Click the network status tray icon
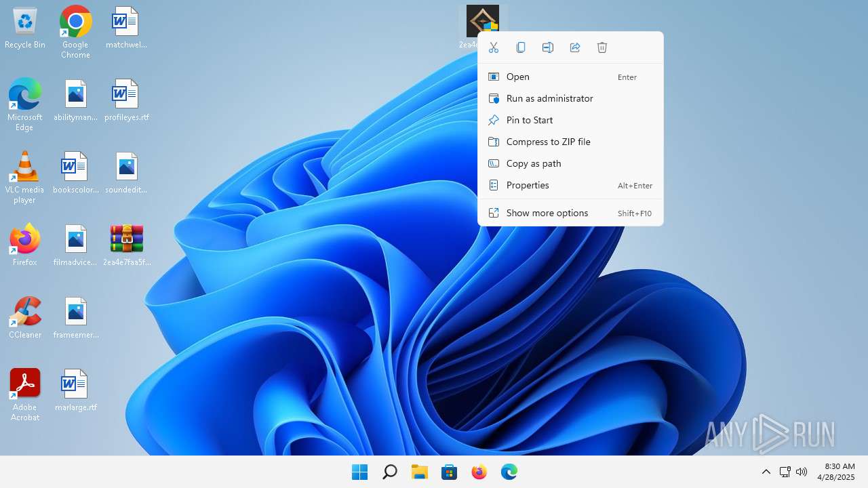 [785, 472]
